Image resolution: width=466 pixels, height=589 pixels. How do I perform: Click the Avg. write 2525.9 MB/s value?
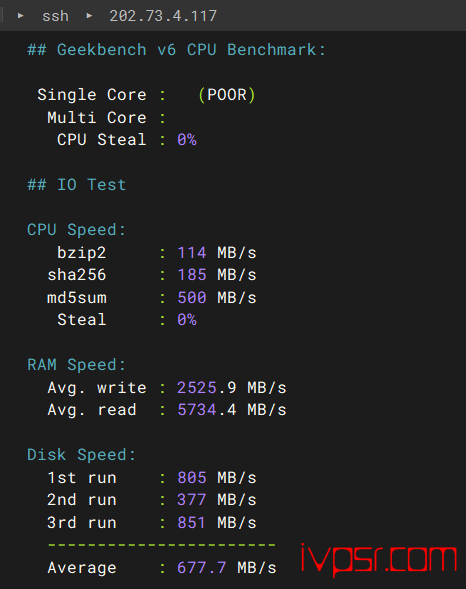point(232,388)
